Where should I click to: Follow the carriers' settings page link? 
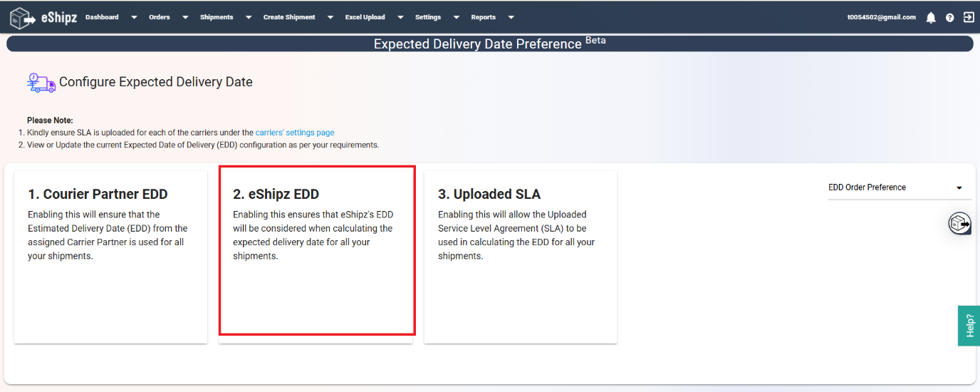coord(295,133)
